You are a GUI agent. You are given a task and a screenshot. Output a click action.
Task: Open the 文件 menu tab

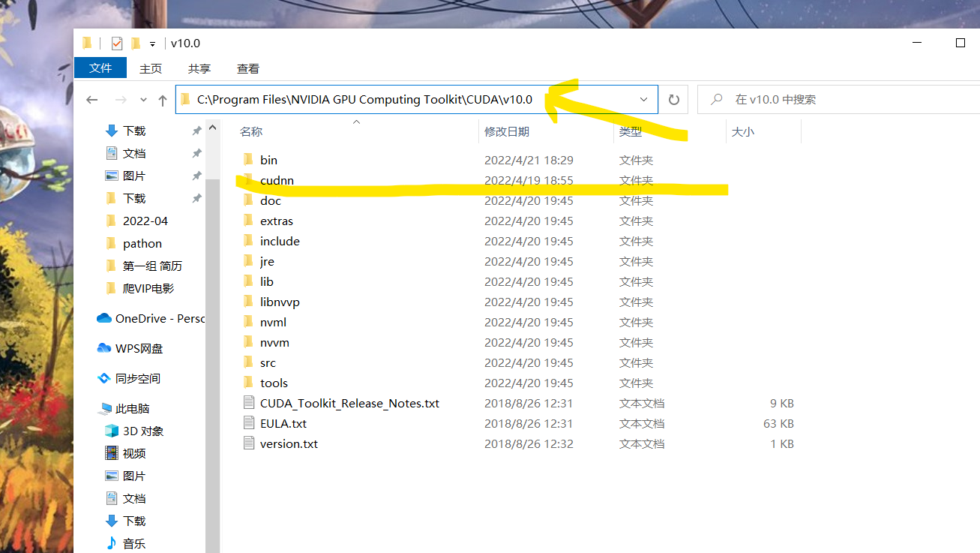[x=100, y=68]
